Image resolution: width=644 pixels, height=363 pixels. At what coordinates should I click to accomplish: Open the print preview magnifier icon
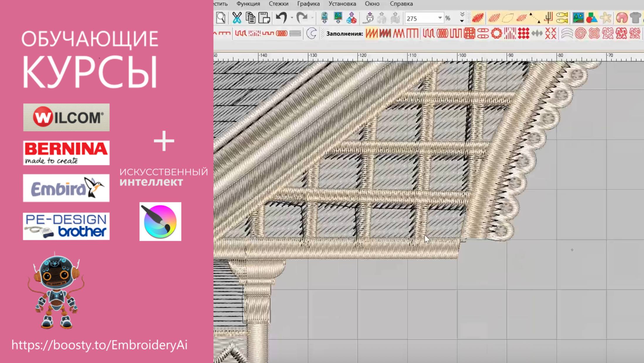[x=221, y=18]
